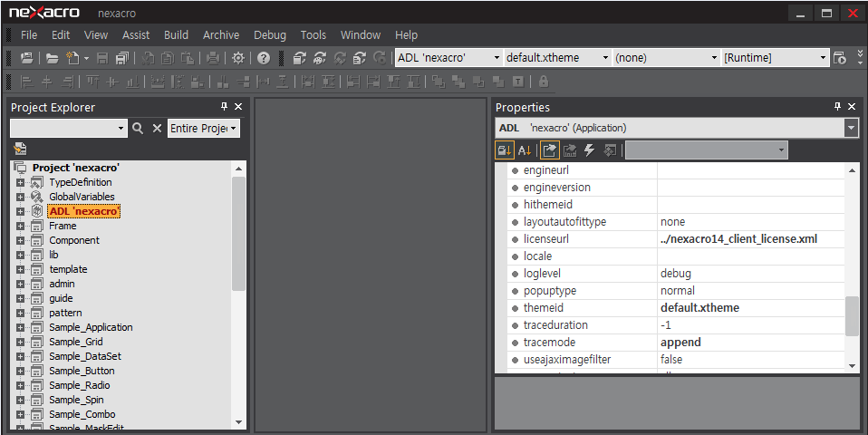The image size is (868, 435).
Task: Expand the TypeDefinition tree node
Action: pos(21,183)
